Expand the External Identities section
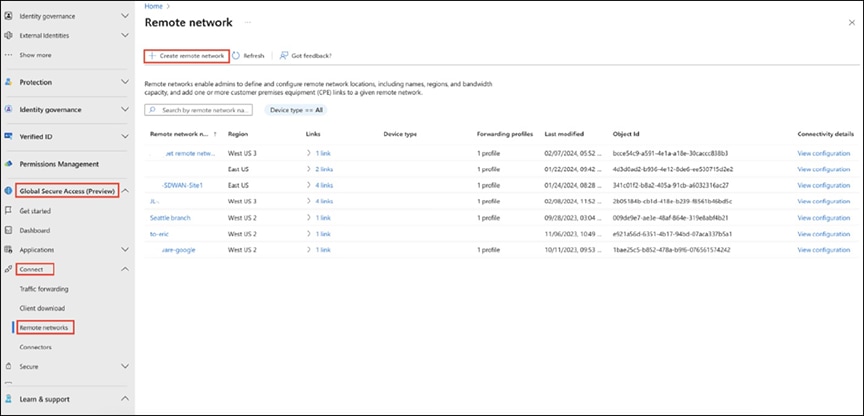This screenshot has width=864, height=416. tap(125, 35)
